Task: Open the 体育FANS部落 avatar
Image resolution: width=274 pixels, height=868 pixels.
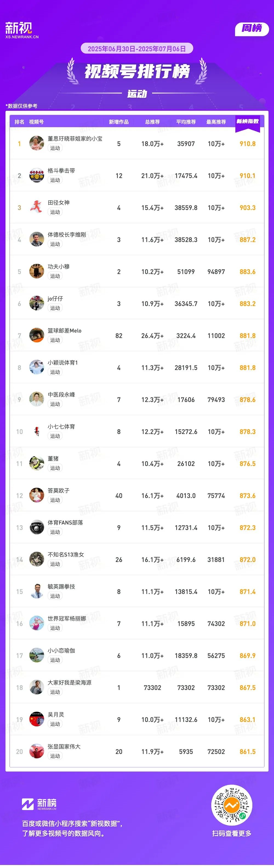Action: 36,527
